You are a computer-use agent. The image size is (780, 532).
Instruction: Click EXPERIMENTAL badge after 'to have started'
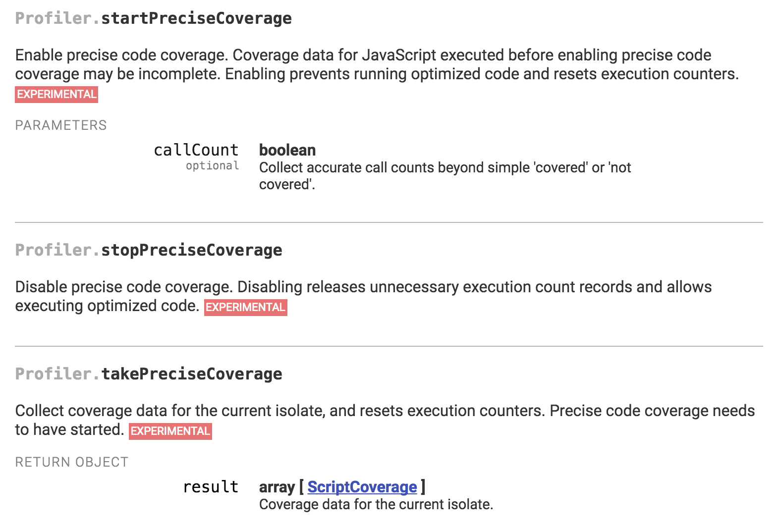[x=170, y=431]
